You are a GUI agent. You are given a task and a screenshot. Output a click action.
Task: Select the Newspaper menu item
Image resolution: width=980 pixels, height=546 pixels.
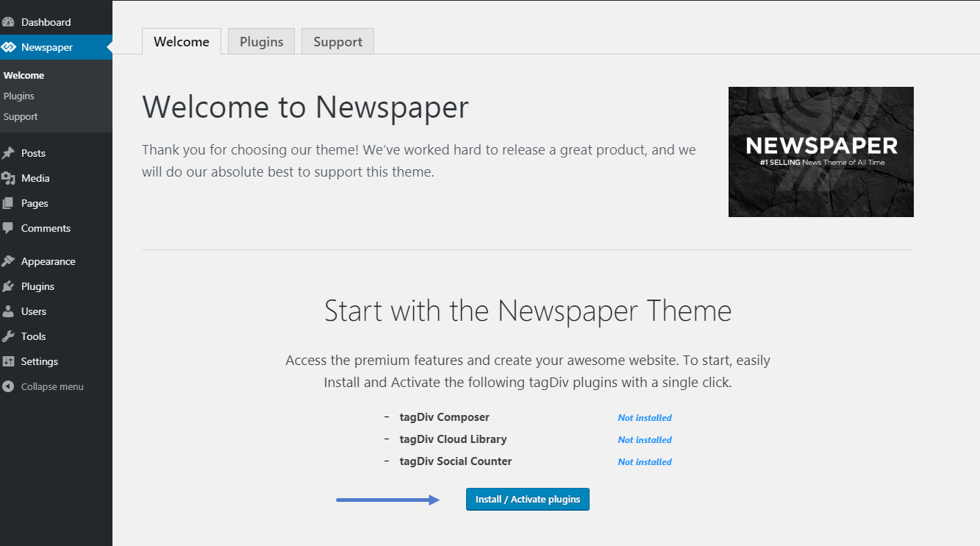(x=47, y=47)
